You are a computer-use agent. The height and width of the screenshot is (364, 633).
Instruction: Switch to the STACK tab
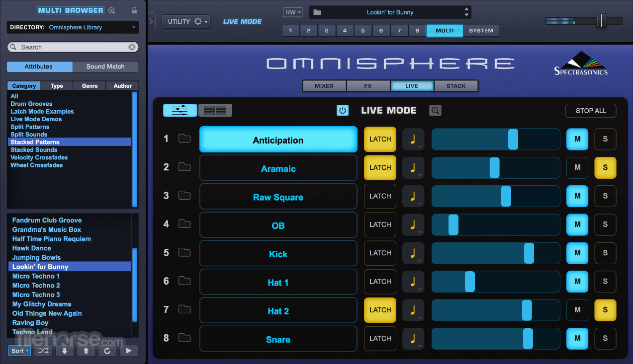click(x=456, y=86)
